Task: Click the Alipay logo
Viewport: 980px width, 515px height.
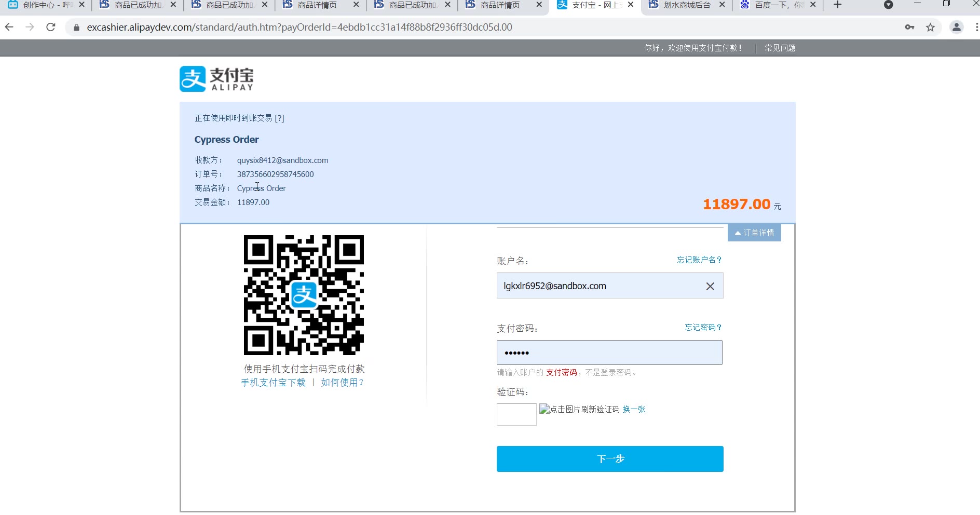Action: click(216, 79)
